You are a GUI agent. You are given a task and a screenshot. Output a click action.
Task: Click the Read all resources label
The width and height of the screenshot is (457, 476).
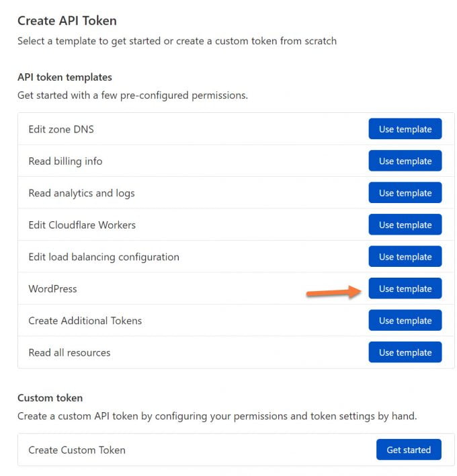[69, 352]
